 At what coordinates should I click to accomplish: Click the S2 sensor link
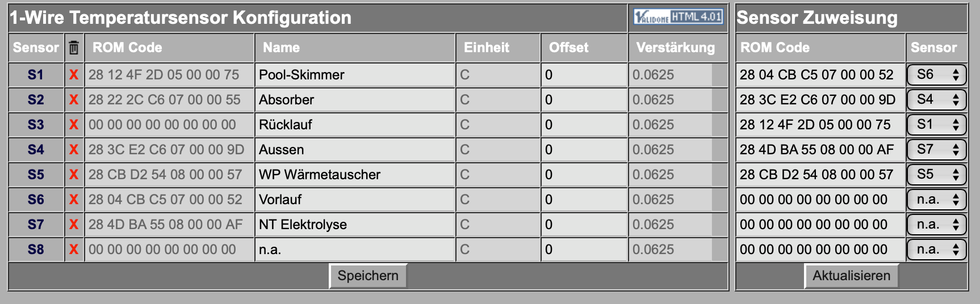point(36,100)
